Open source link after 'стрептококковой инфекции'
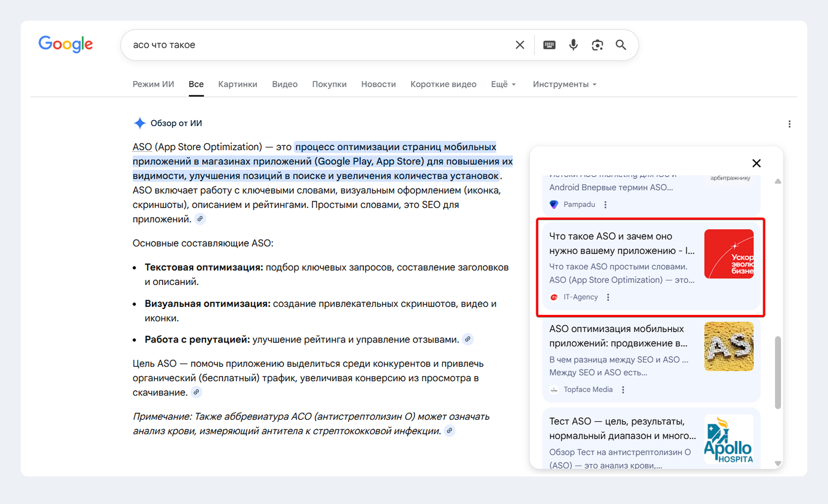The image size is (828, 504). [x=450, y=431]
